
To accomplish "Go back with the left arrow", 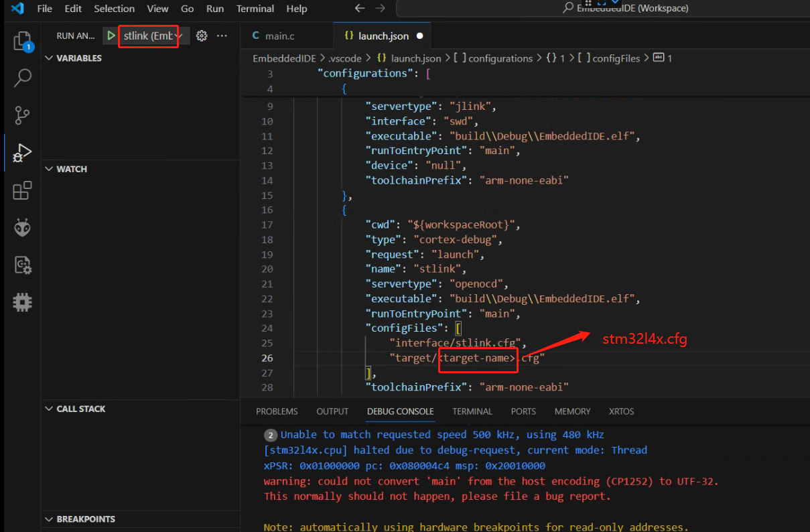I will pos(360,9).
